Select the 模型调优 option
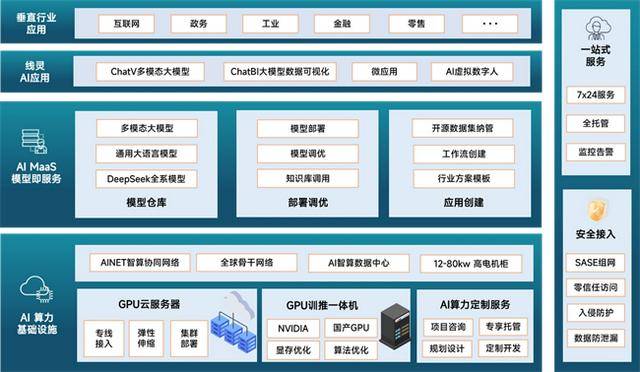Screen dimensions: 640x372 [x=308, y=154]
